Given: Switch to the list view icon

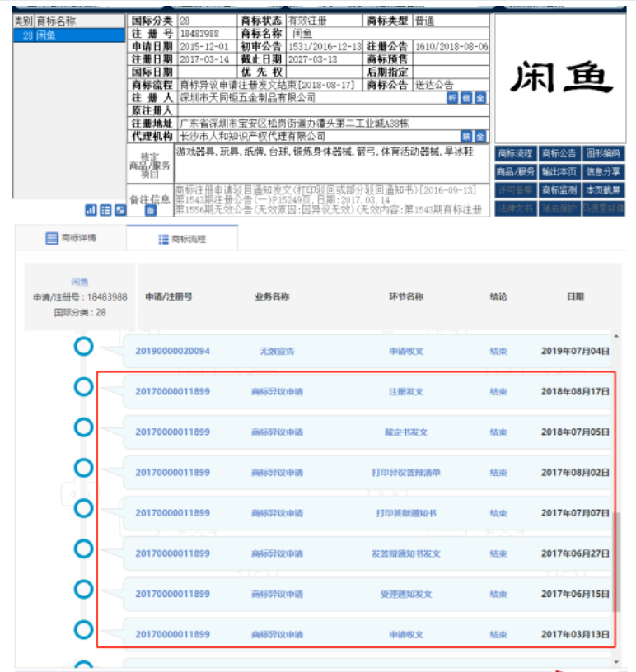Looking at the screenshot, I should pos(105,210).
